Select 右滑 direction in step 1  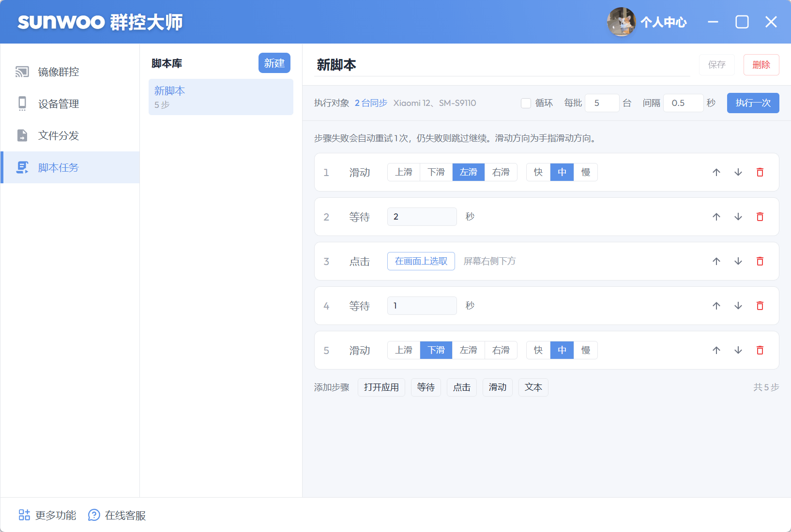point(501,172)
